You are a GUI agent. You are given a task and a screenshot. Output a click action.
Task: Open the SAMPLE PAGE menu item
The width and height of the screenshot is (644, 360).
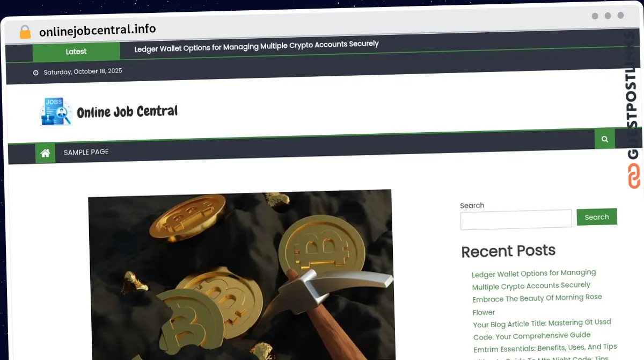(x=86, y=152)
